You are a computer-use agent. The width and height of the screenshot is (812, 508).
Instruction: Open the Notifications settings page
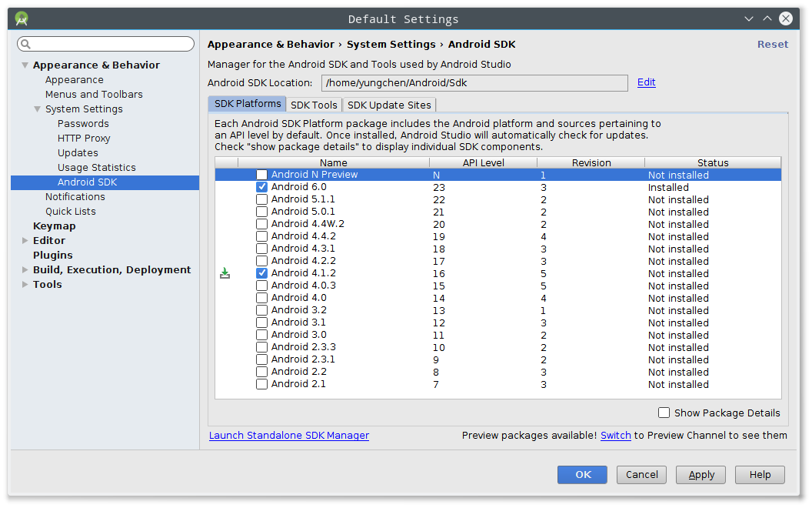click(75, 197)
